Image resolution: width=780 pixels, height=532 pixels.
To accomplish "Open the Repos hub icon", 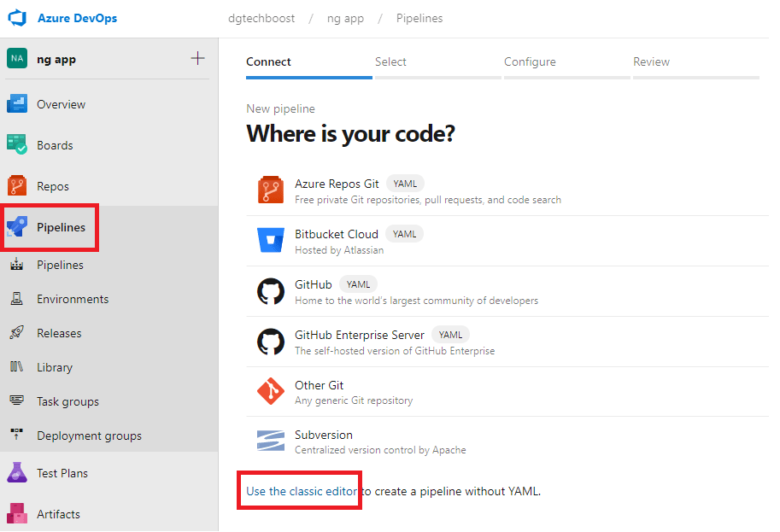I will point(17,186).
